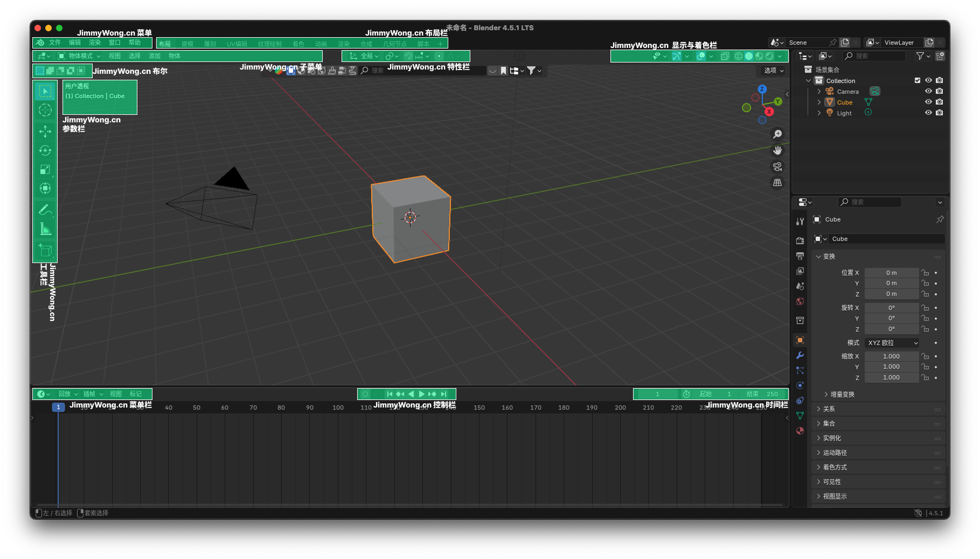Uncheck the Collection exclude checkbox

tap(918, 80)
